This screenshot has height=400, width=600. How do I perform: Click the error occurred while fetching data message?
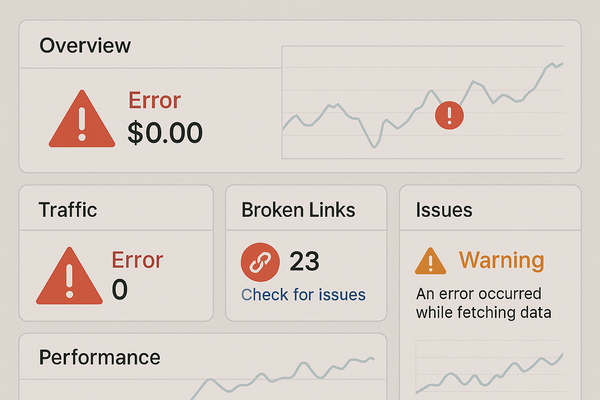tap(484, 303)
